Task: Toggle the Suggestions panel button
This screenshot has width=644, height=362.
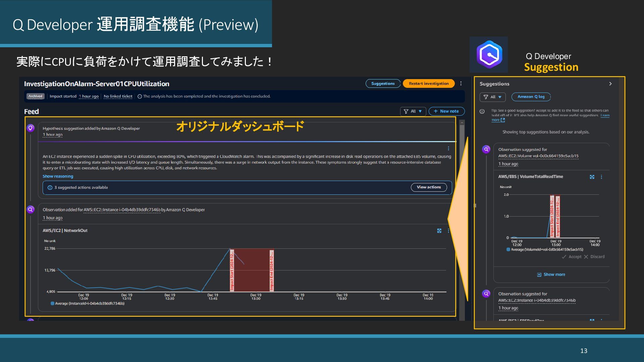Action: [383, 83]
